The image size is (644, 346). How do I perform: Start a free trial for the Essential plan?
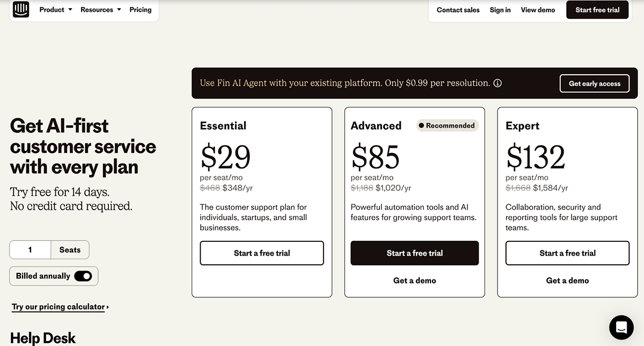click(261, 253)
